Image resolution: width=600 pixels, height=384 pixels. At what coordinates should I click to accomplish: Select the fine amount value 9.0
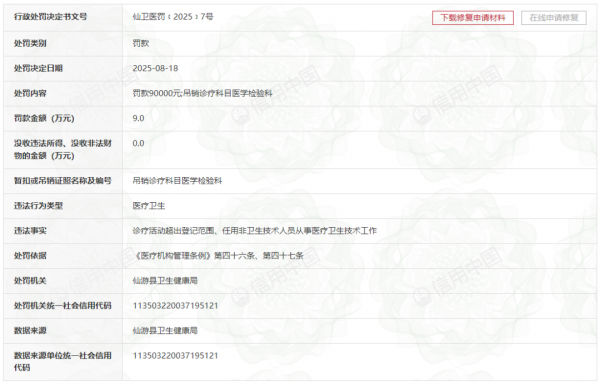(138, 118)
